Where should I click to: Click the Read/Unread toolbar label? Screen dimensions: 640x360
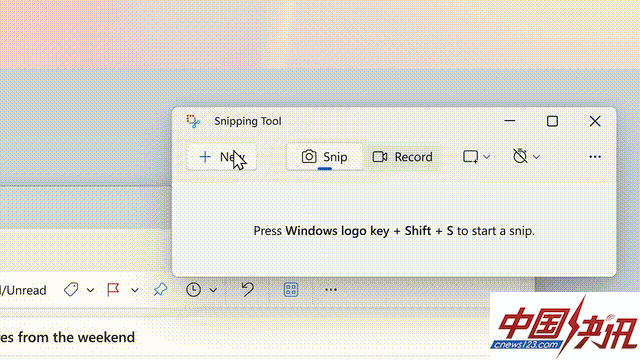[x=23, y=290]
